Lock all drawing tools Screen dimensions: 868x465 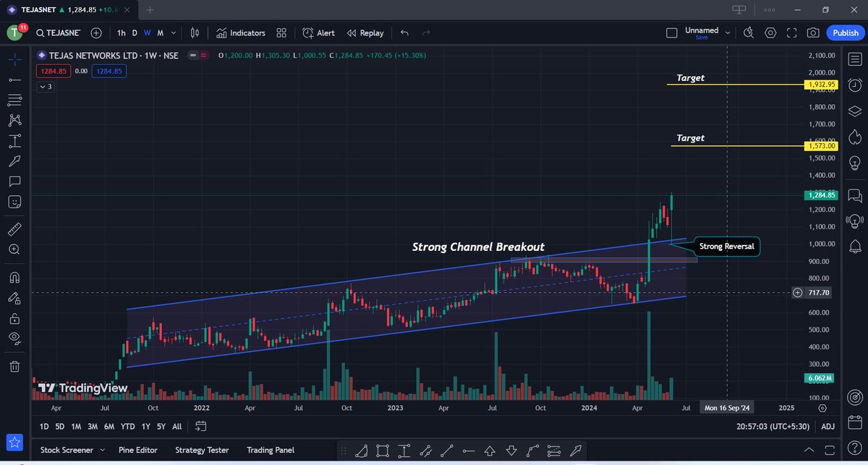coord(14,317)
